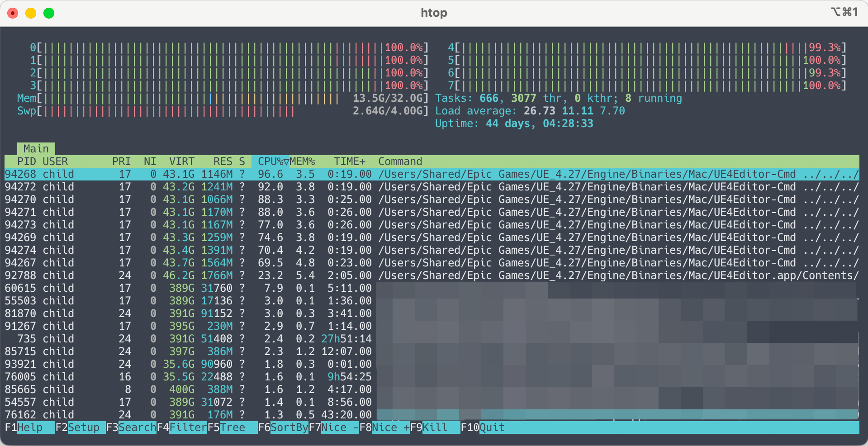Click F9 Kill in footer
Screen dimensions: 868x446
point(435,427)
